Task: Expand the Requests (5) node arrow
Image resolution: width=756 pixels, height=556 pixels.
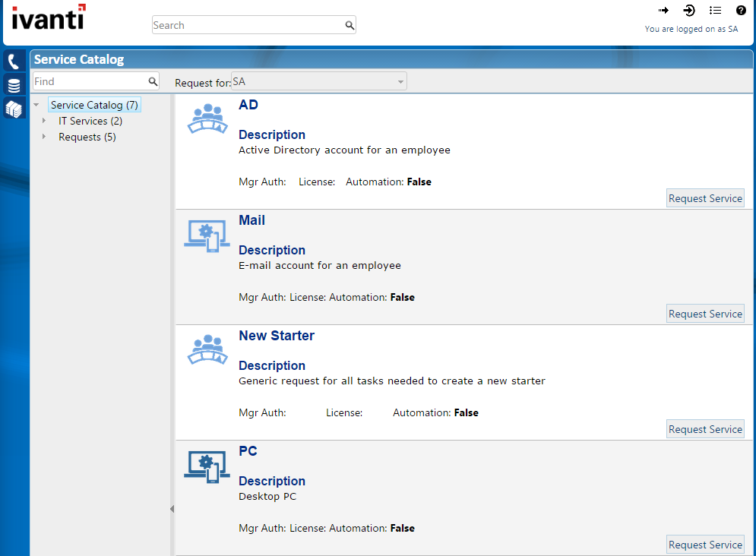Action: pyautogui.click(x=44, y=137)
